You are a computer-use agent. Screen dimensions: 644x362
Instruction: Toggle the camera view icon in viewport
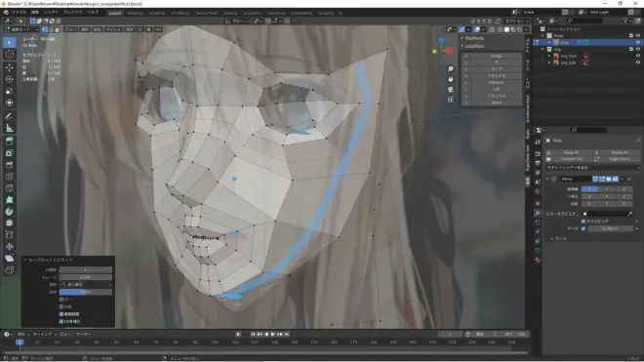451,90
